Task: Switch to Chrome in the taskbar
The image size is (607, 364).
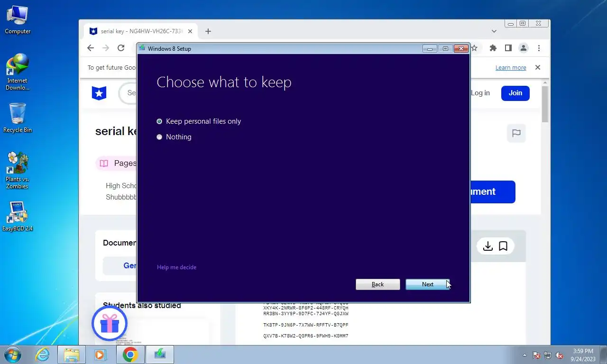Action: coord(130,355)
